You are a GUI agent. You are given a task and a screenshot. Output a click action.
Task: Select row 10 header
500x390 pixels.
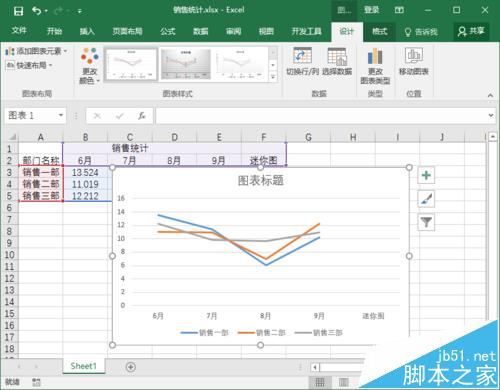(x=9, y=255)
